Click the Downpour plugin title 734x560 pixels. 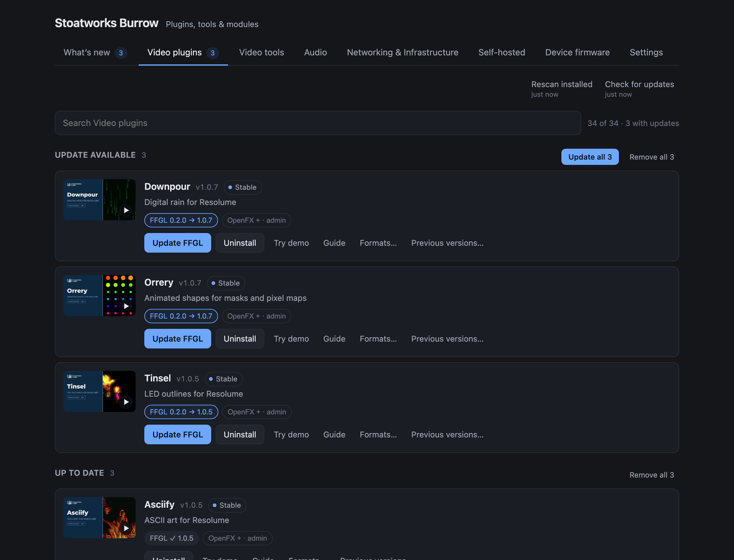[x=167, y=187]
